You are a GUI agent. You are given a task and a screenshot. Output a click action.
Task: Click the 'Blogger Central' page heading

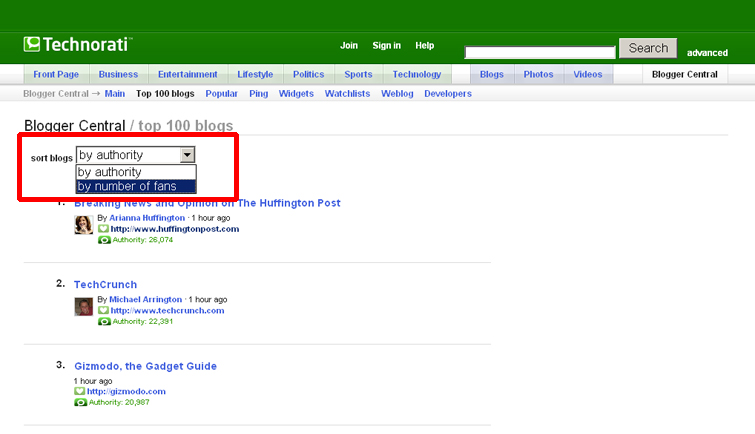pyautogui.click(x=75, y=126)
